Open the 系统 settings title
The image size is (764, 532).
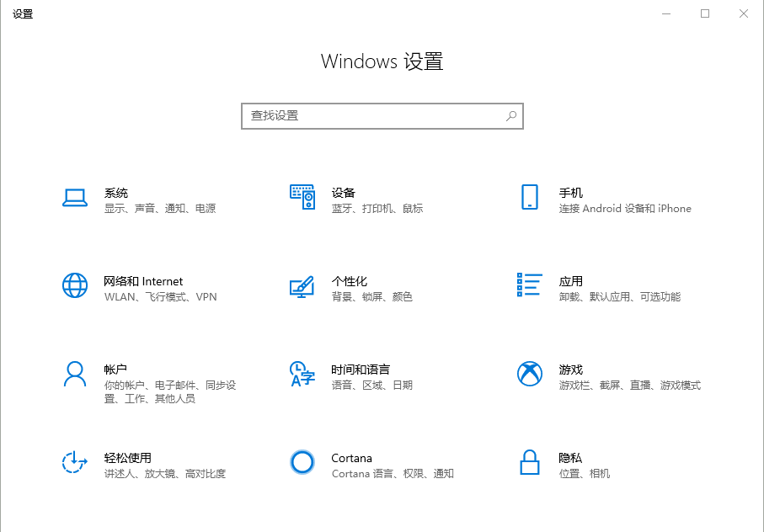116,193
